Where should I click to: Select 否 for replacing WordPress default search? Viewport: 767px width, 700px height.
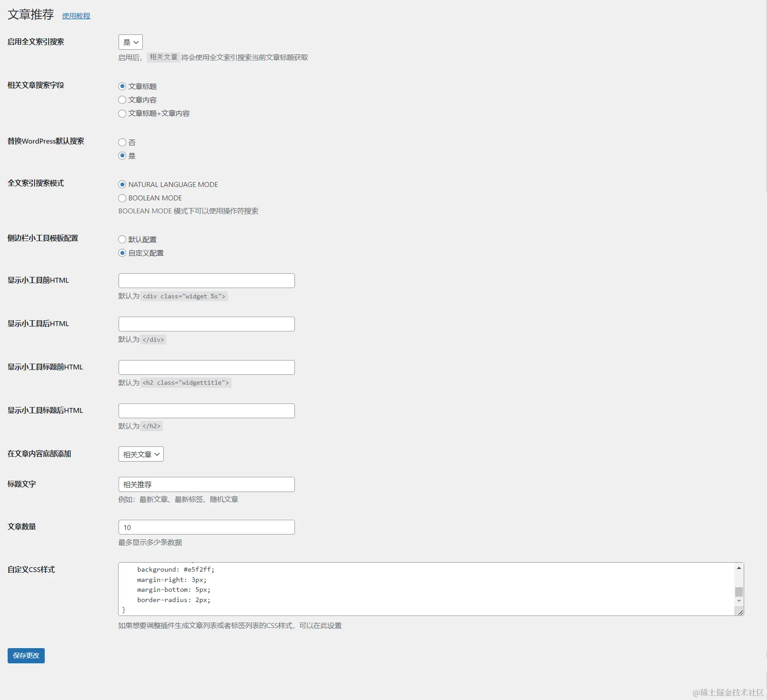pyautogui.click(x=122, y=142)
